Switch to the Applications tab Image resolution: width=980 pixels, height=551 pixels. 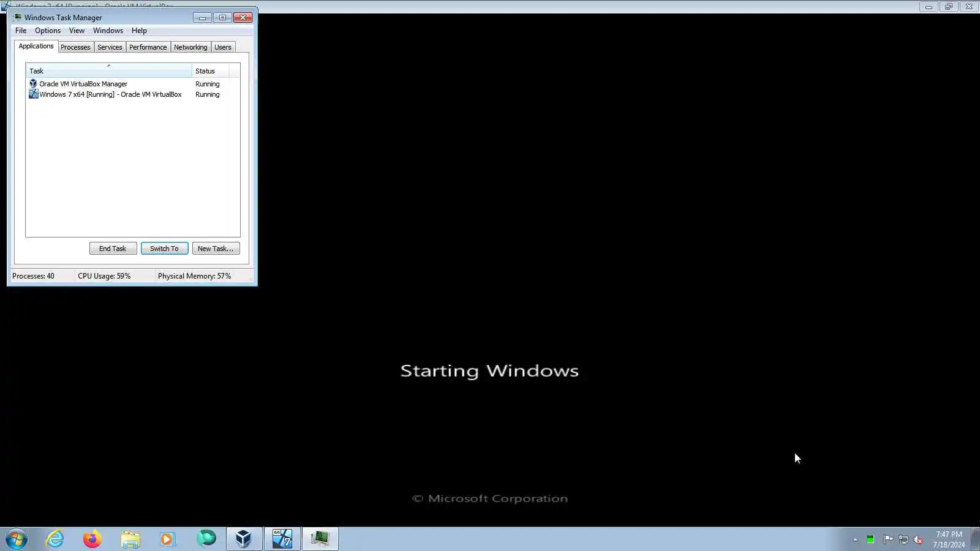[x=36, y=46]
